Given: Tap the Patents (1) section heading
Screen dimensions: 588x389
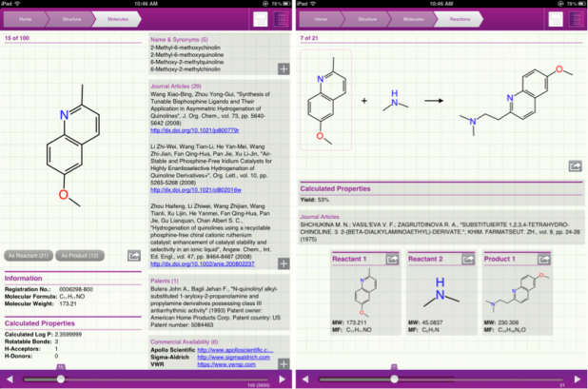Looking at the screenshot, I should pos(165,281).
